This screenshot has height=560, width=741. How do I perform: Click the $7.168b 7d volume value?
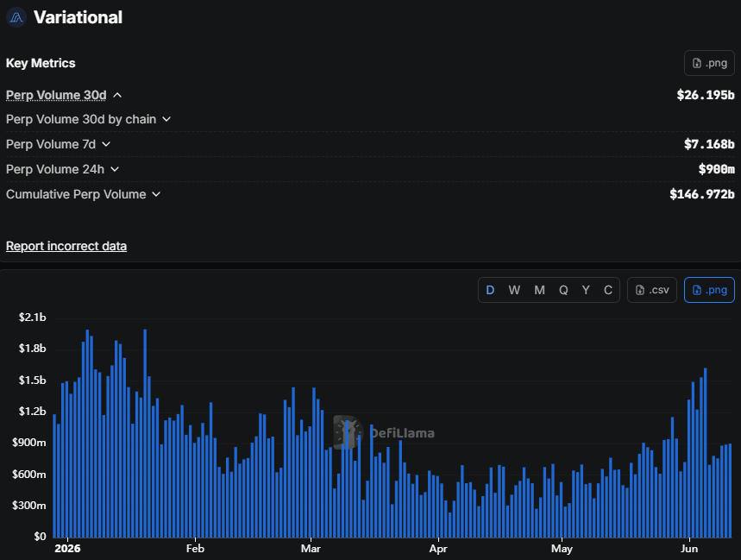click(x=709, y=144)
